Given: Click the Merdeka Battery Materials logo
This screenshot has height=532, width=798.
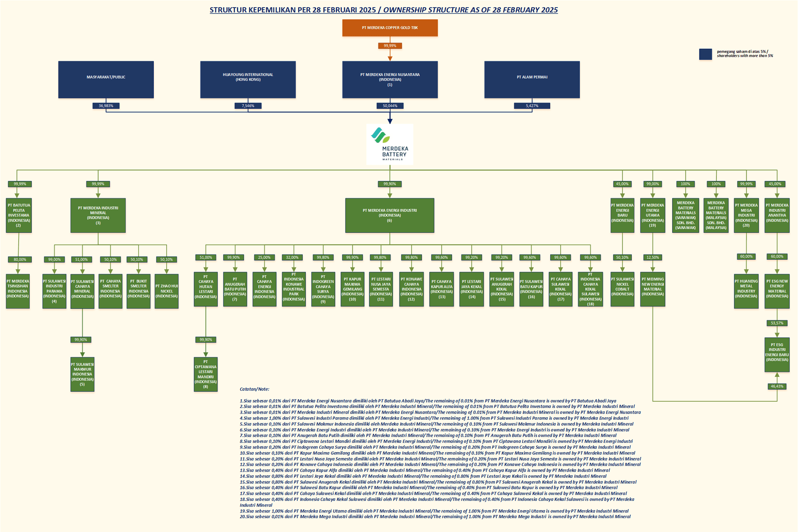Looking at the screenshot, I should [x=390, y=144].
